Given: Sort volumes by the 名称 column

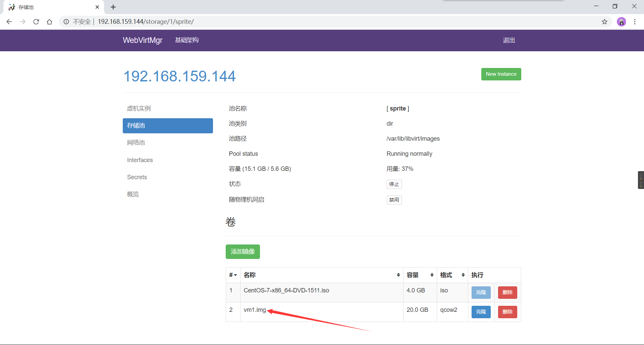Looking at the screenshot, I should 322,275.
